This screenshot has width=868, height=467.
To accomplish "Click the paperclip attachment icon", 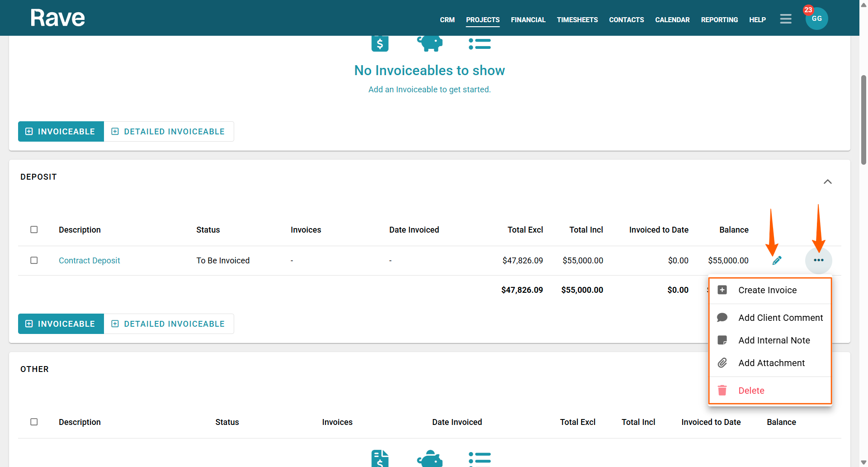I will coord(722,363).
